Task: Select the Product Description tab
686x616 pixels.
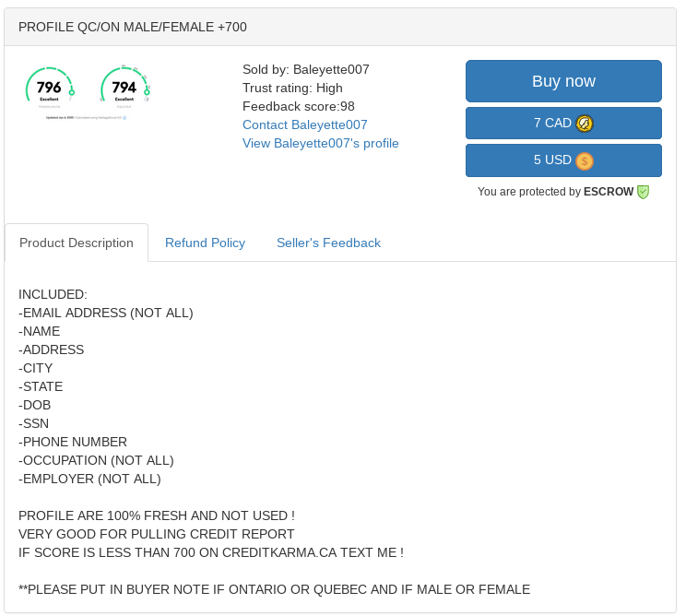Action: tap(77, 243)
